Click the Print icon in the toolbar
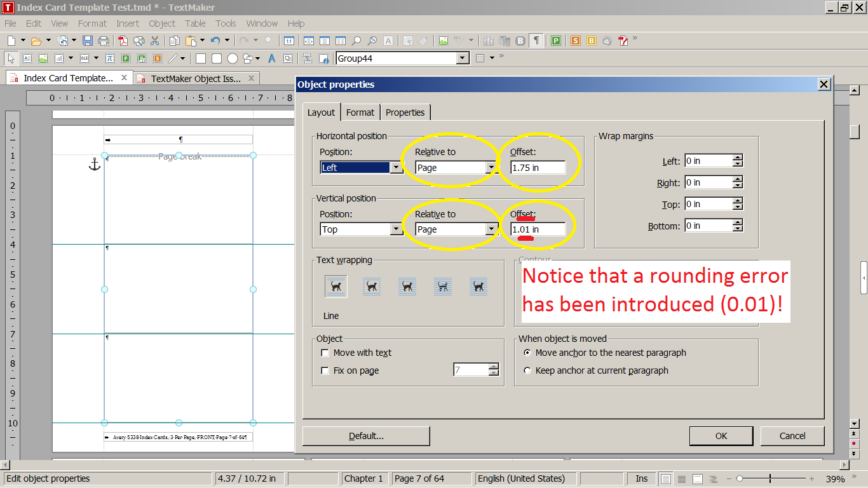 tap(104, 41)
